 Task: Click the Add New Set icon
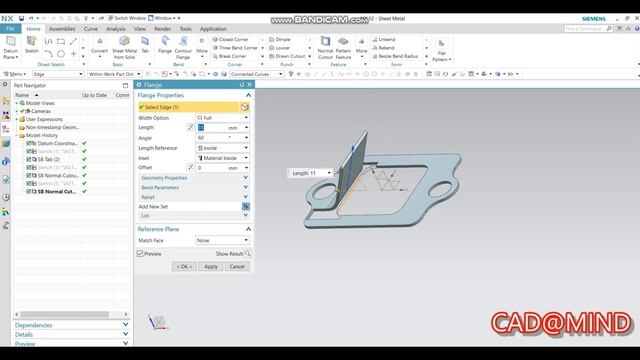[246, 207]
